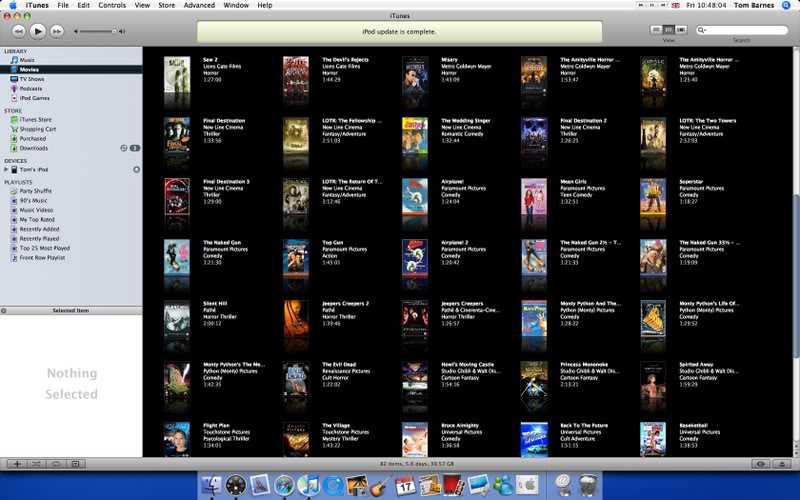Screen dimensions: 800x500
Task: Go to the iTunes Store
Action: click(x=35, y=119)
